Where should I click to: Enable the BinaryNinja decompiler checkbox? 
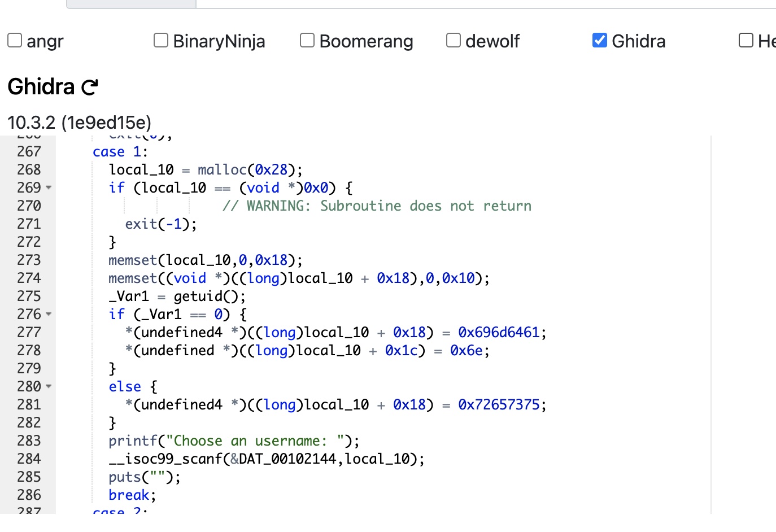click(x=161, y=40)
